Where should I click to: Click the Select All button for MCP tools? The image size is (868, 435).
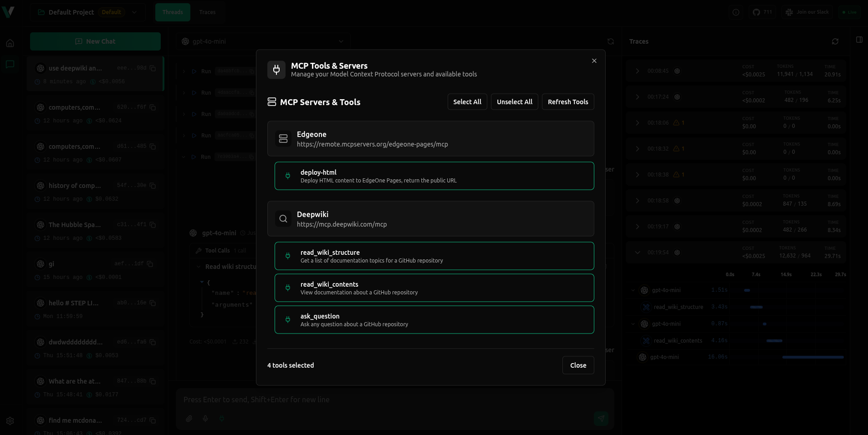(467, 101)
